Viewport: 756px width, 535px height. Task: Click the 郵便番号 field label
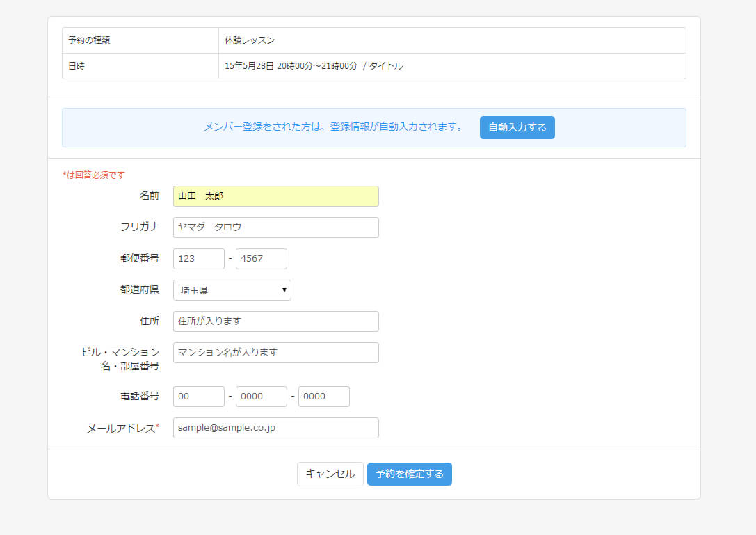tap(139, 258)
